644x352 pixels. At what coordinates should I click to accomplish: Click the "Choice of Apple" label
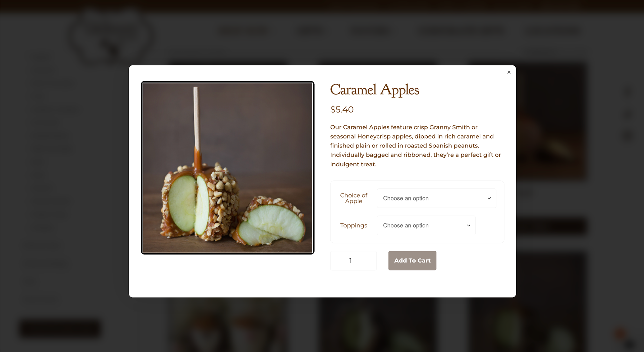tap(354, 198)
